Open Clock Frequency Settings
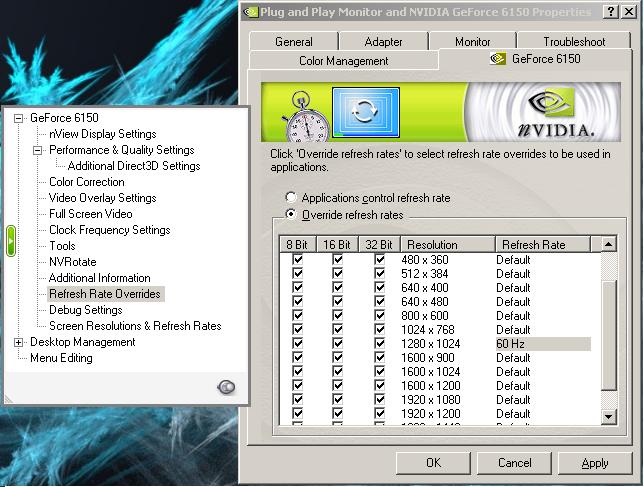 pos(110,230)
